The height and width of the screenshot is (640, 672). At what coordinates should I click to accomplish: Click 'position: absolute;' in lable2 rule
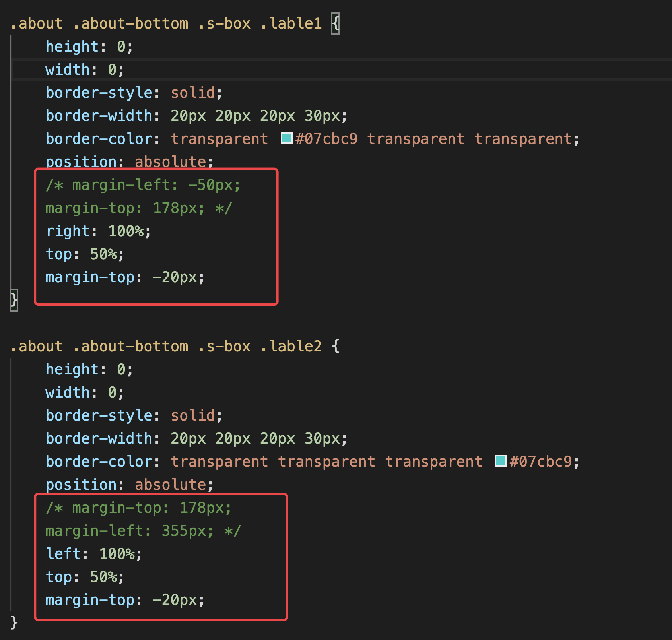tap(130, 485)
